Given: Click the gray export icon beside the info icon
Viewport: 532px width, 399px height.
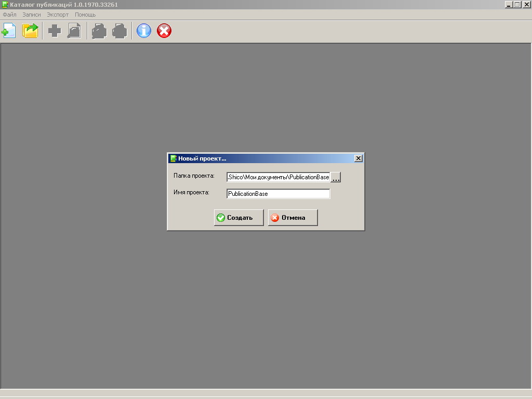Looking at the screenshot, I should click(119, 31).
